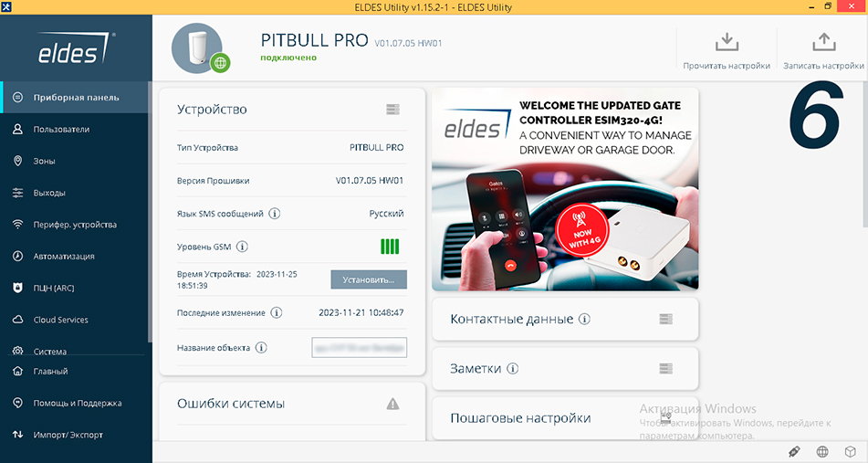Viewport: 868px width, 463px height.
Task: Click the USB connection status icon
Action: click(x=794, y=452)
